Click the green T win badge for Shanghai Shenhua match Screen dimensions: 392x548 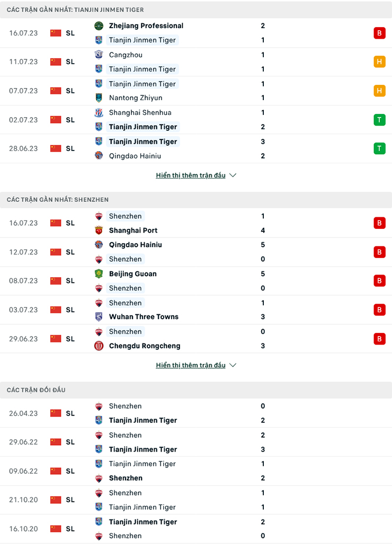click(x=379, y=120)
